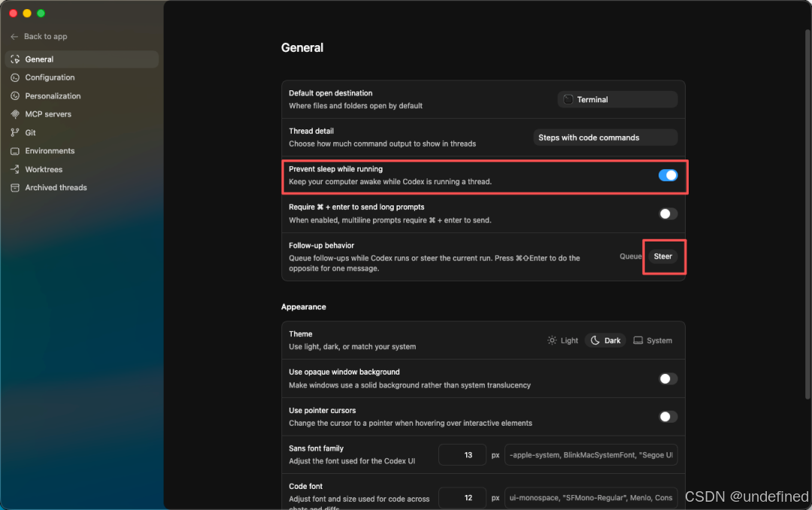Click the macOS green fullscreen window button

pos(41,13)
